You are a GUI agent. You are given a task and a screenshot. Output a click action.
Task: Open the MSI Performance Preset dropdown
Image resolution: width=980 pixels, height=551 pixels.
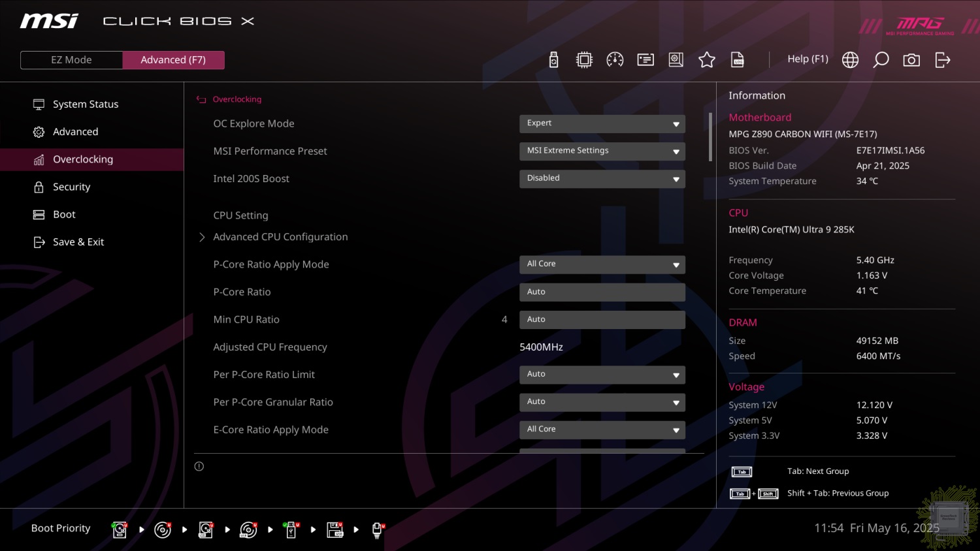pos(602,151)
